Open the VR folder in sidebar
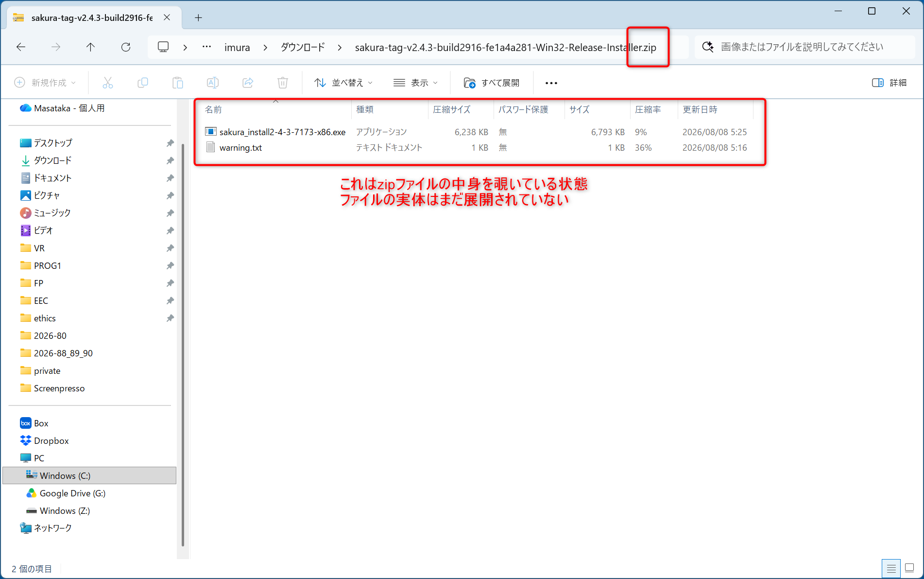 tap(39, 248)
